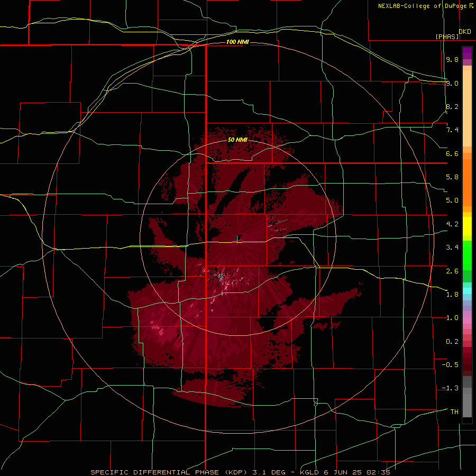Screen dimensions: 476x476
Task: Pick the bright green color bar segment
Action: (x=467, y=255)
